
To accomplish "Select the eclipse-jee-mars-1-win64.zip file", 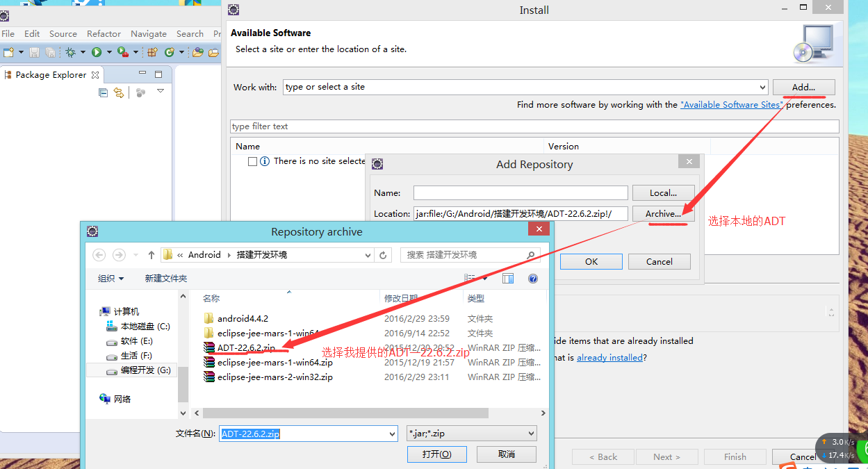I will click(268, 362).
